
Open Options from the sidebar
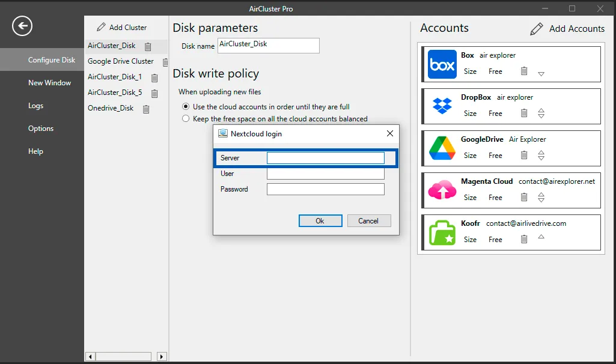(x=41, y=129)
